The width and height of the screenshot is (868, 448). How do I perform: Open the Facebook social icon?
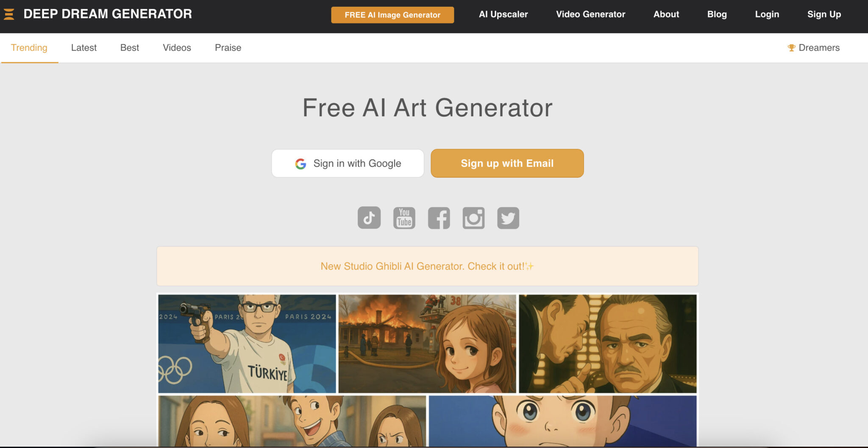point(439,218)
